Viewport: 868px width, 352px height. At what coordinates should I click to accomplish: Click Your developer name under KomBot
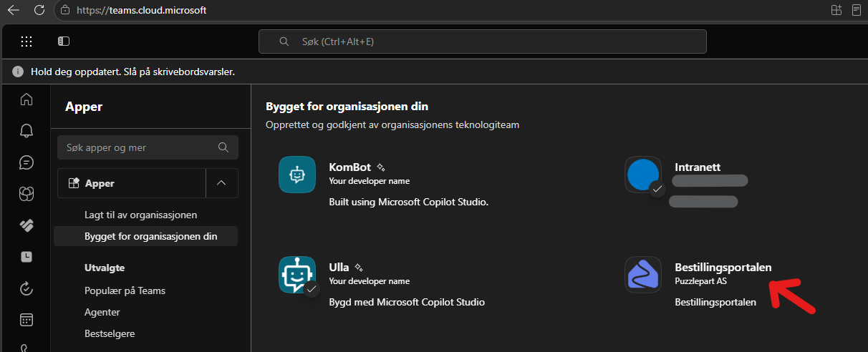tap(369, 181)
